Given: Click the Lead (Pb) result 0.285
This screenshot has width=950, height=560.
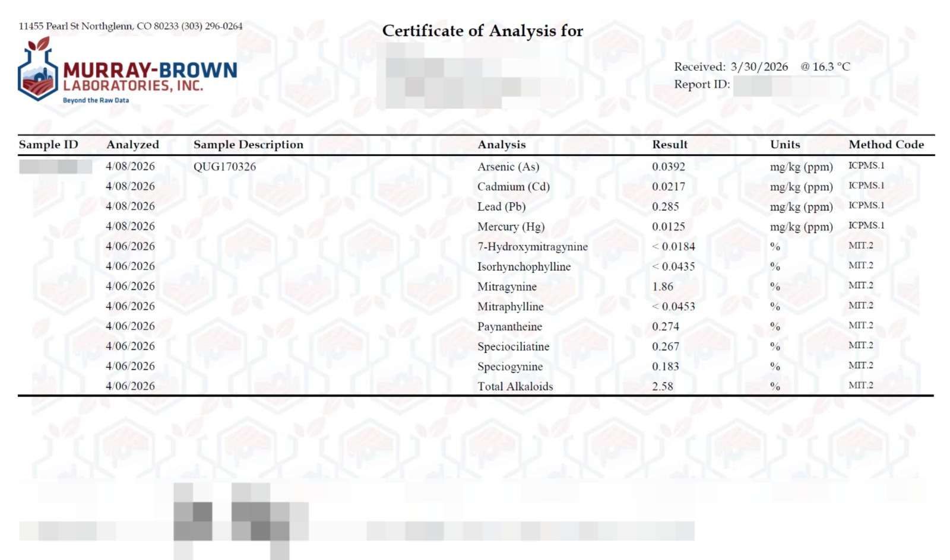Looking at the screenshot, I should tap(665, 206).
